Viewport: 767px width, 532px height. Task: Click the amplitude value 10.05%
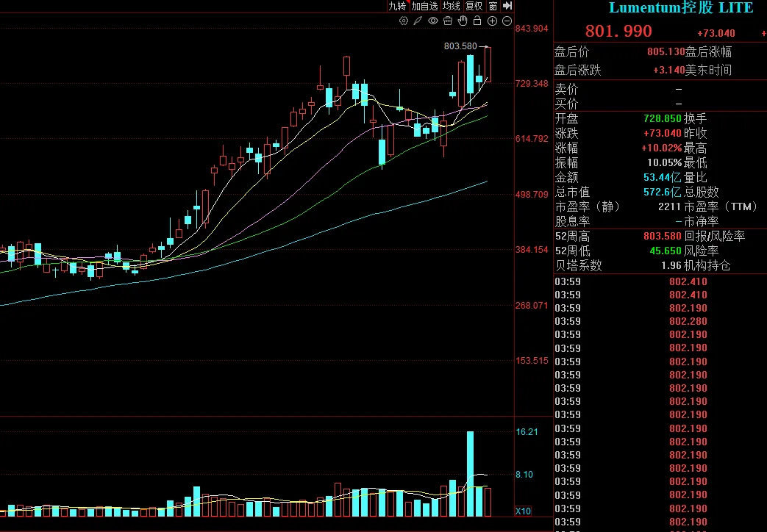point(664,162)
